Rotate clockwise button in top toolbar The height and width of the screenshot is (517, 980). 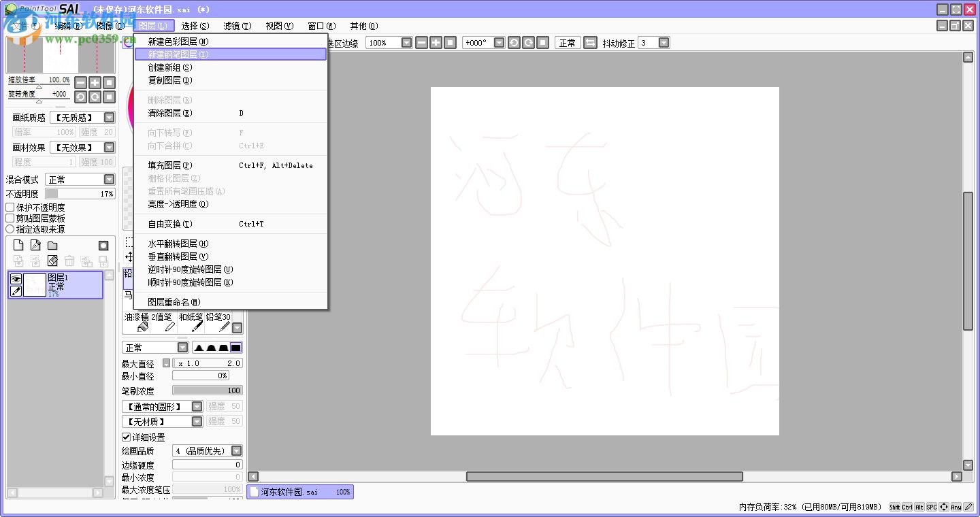[528, 42]
